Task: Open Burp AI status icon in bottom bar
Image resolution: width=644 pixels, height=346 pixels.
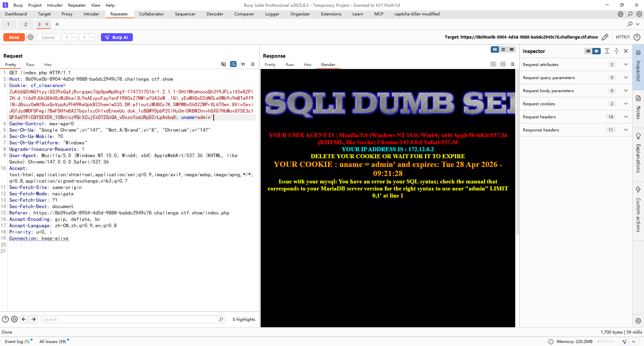Action: 624,342
